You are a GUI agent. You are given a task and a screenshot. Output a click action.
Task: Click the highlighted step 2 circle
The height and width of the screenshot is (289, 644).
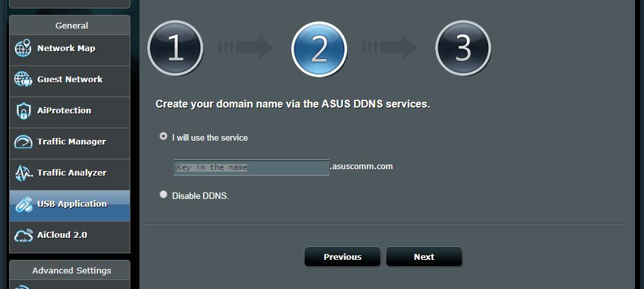point(319,49)
